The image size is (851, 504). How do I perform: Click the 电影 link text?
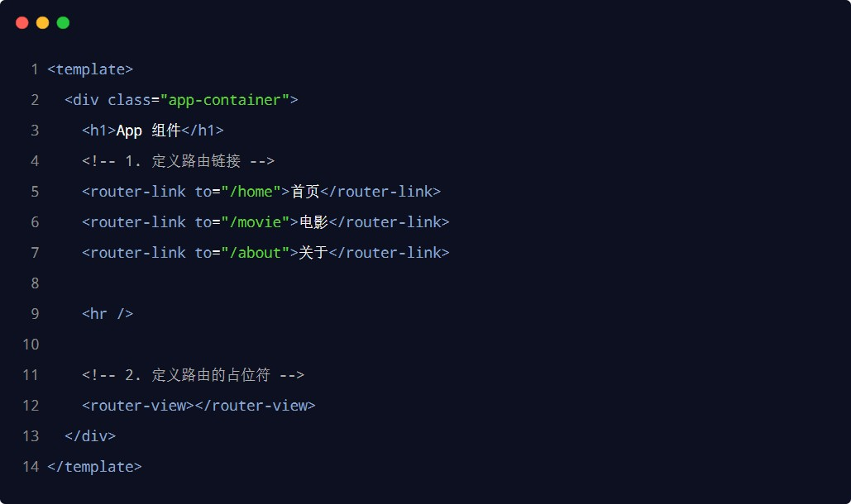coord(313,222)
